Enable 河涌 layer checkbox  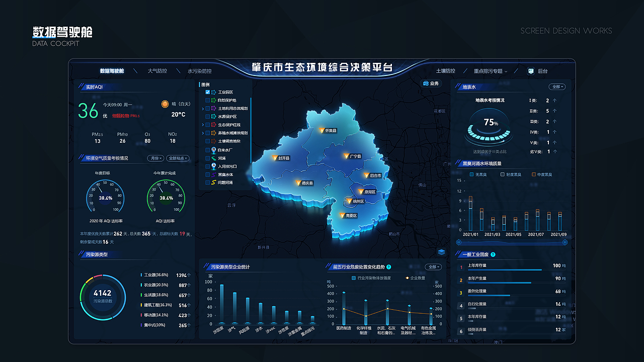(x=208, y=158)
